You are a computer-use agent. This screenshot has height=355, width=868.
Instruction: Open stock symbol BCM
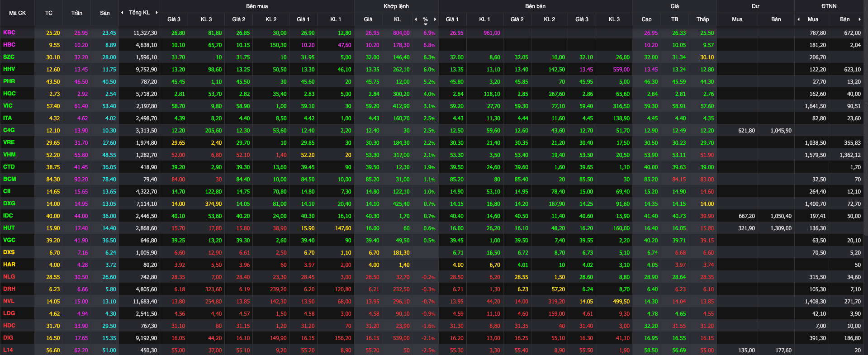9,179
